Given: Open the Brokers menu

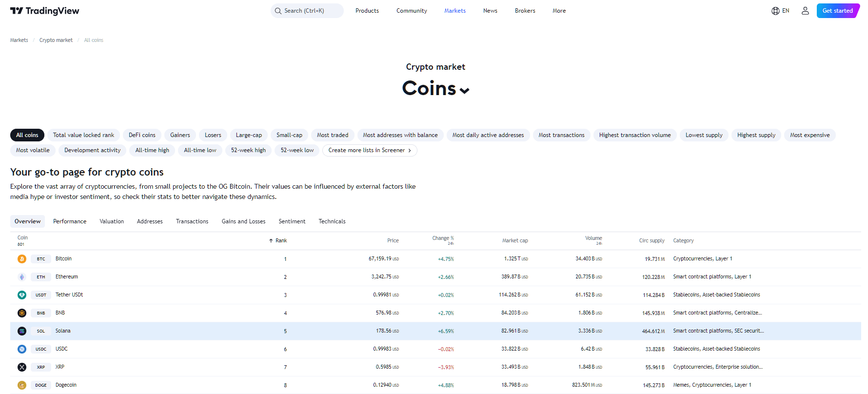Looking at the screenshot, I should click(x=525, y=11).
